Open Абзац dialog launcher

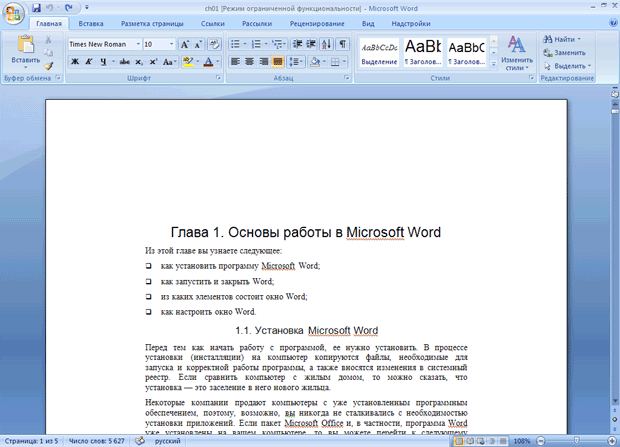[347, 78]
